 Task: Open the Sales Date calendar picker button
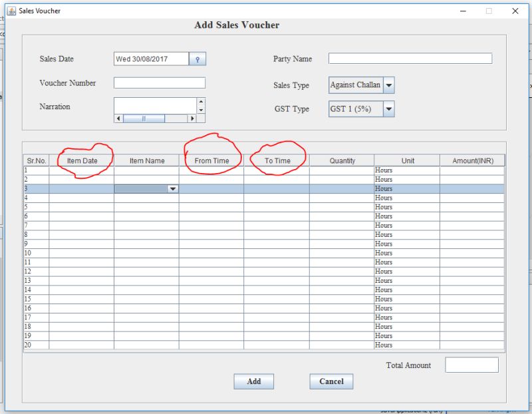pos(197,59)
